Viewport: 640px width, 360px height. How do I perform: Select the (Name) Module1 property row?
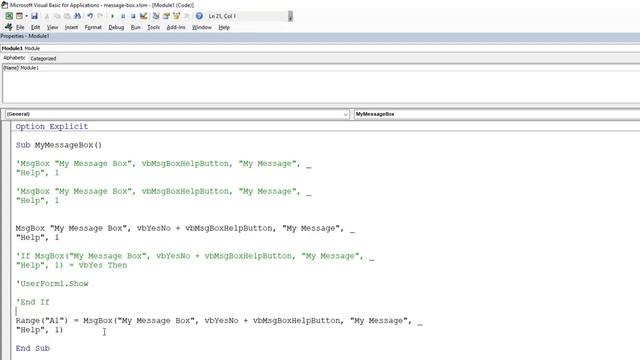(x=321, y=68)
